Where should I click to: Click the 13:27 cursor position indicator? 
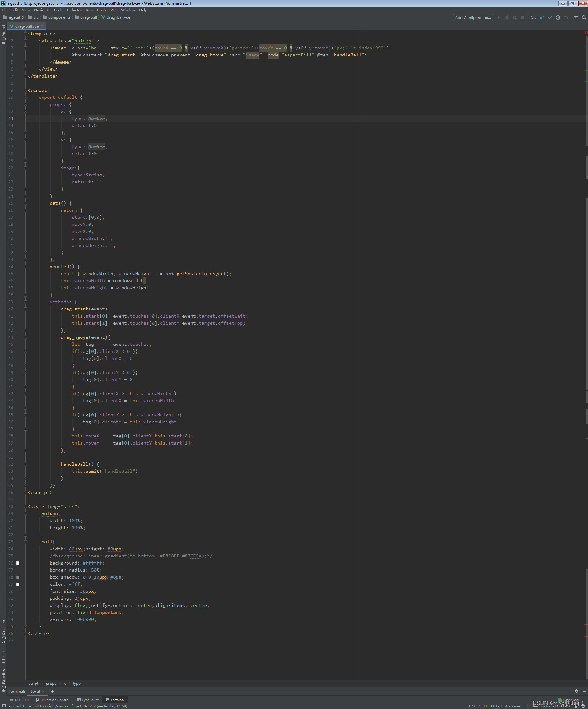[470, 706]
